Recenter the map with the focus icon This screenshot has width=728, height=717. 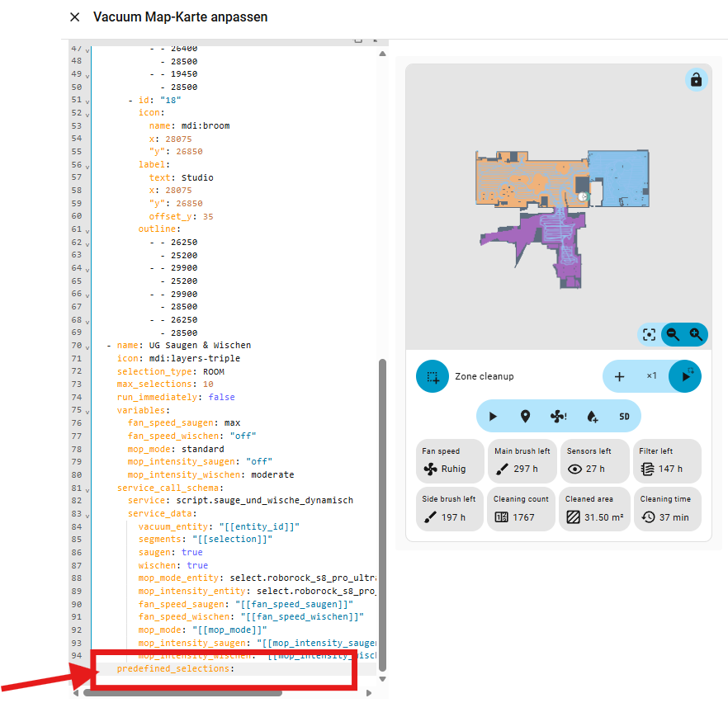coord(649,334)
